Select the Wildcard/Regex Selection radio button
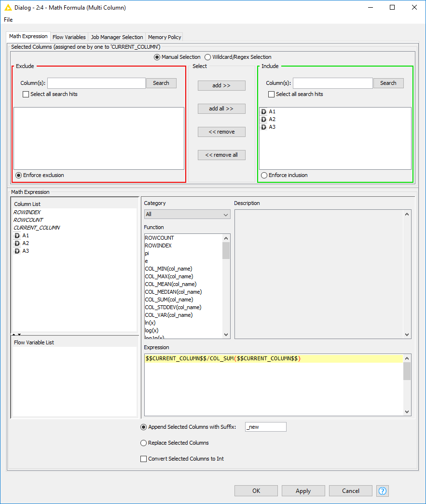The height and width of the screenshot is (504, 426). [x=207, y=56]
